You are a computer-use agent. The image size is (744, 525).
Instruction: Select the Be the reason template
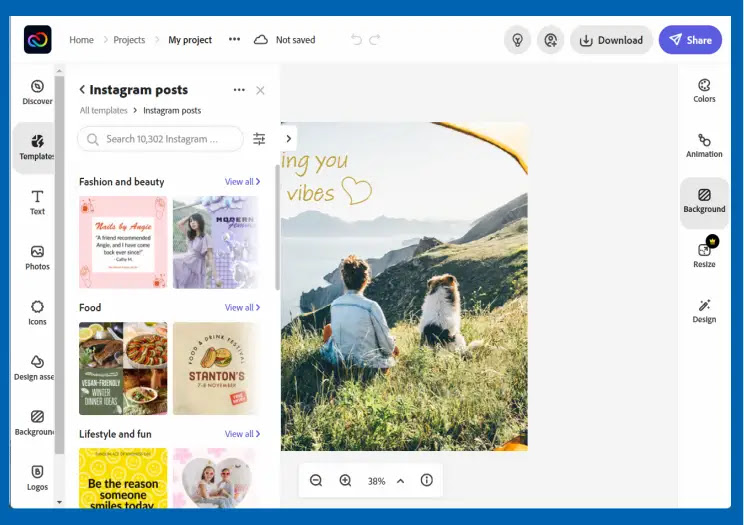[123, 478]
